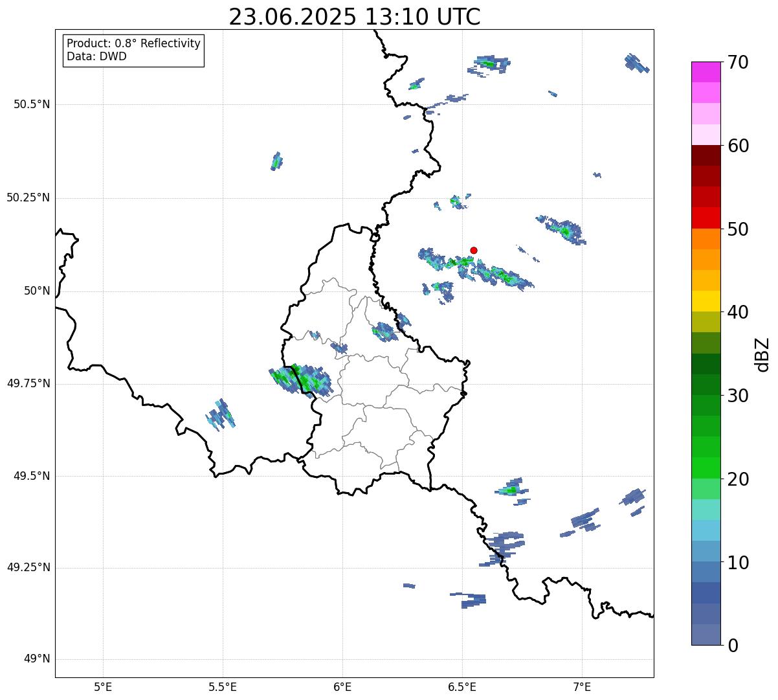The width and height of the screenshot is (778, 700).
Task: Pick the yellow colorbar swatch above 40
Action: click(706, 301)
